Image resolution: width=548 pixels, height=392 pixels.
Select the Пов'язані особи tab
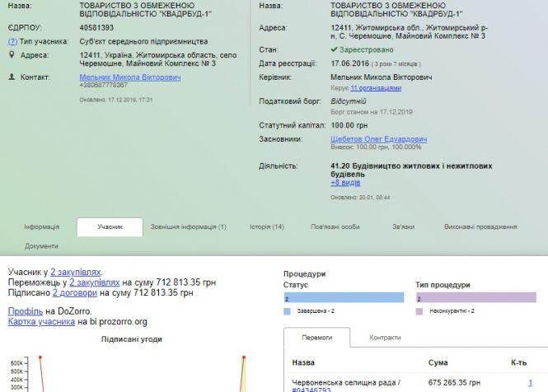tap(335, 226)
